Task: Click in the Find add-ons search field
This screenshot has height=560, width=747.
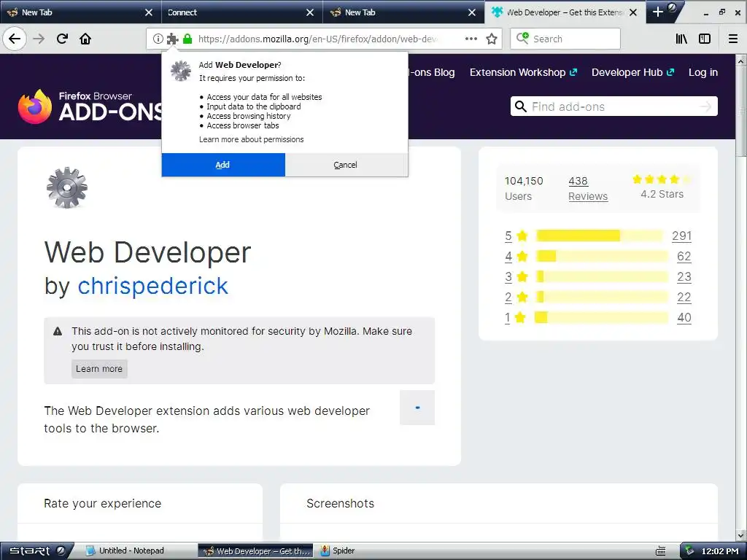Action: click(x=614, y=106)
